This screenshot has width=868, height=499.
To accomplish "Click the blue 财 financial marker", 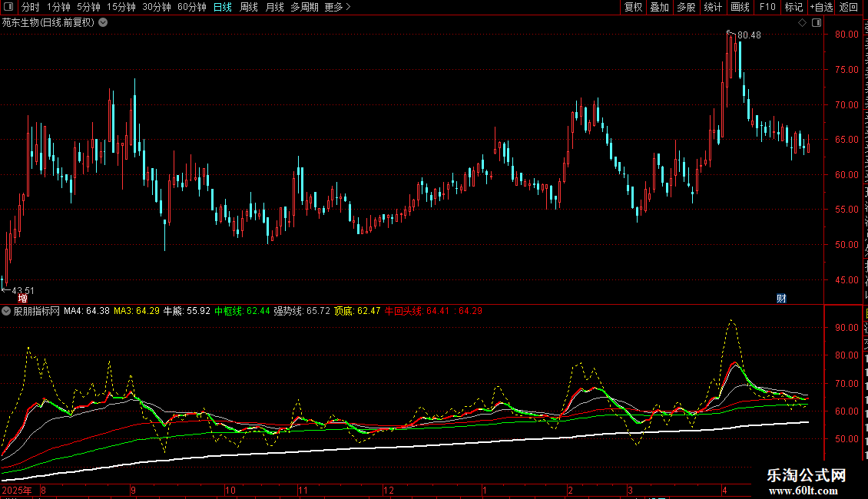I will 781,298.
